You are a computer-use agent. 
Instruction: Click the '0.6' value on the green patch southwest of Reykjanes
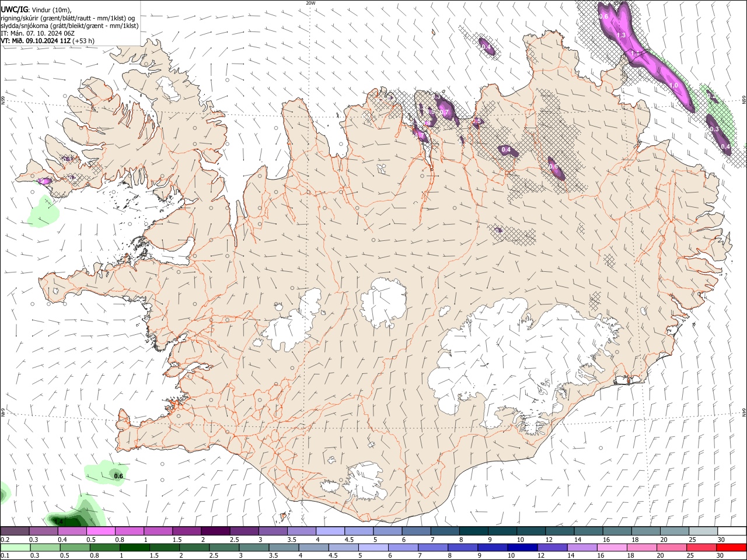pos(118,477)
